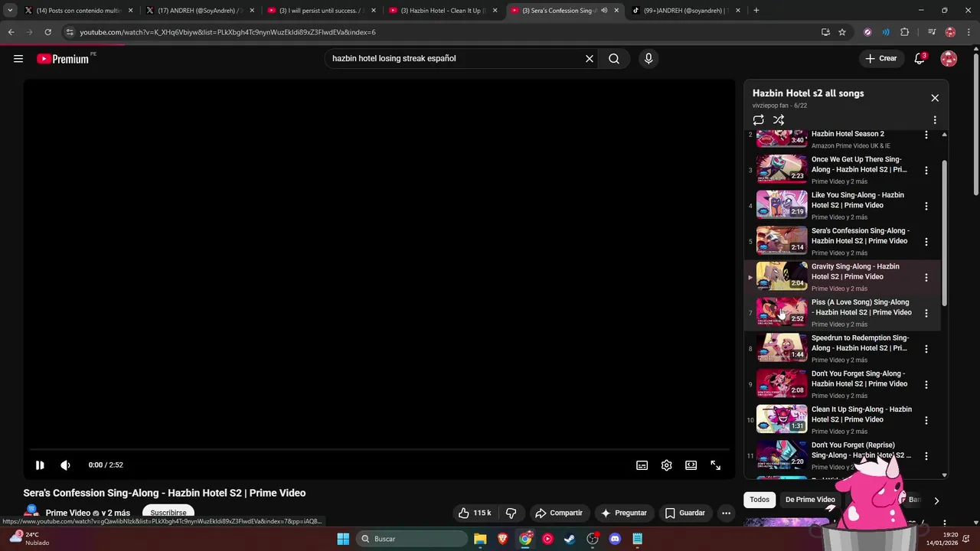
Task: Run search with magnifier button
Action: click(614, 59)
